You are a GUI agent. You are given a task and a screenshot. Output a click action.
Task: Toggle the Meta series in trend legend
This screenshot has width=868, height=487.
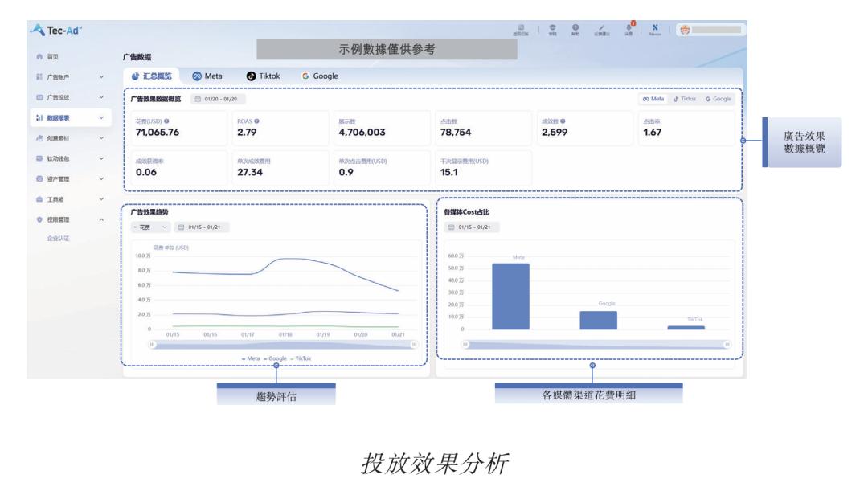pyautogui.click(x=251, y=358)
